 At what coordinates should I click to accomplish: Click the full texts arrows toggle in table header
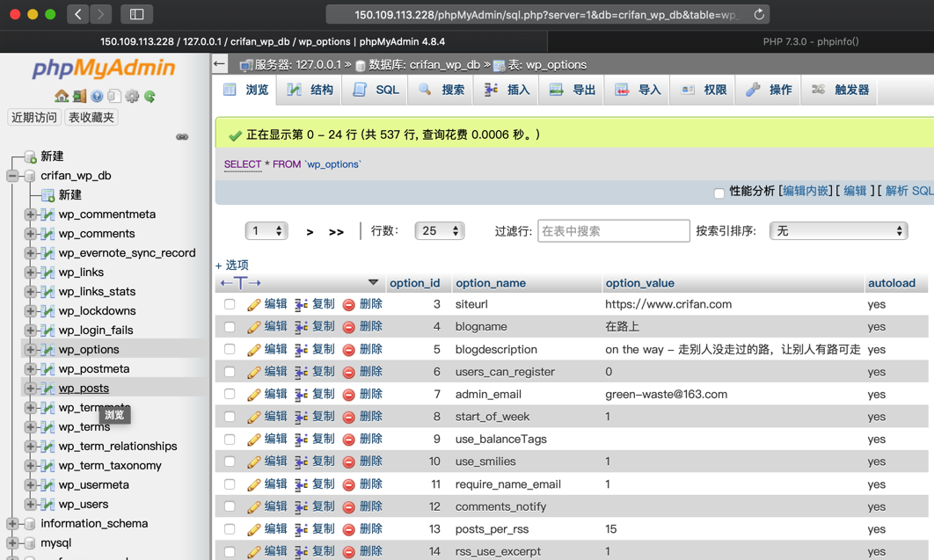coord(241,283)
